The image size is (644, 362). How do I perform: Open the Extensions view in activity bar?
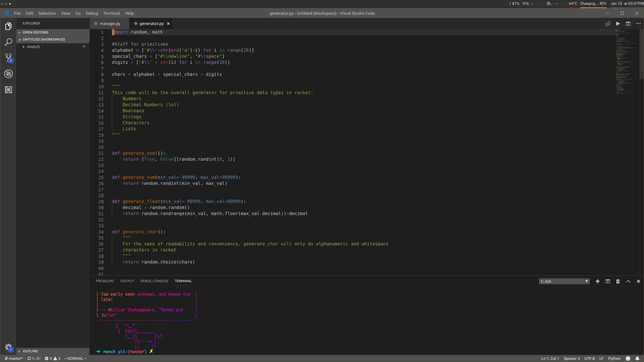click(x=8, y=90)
